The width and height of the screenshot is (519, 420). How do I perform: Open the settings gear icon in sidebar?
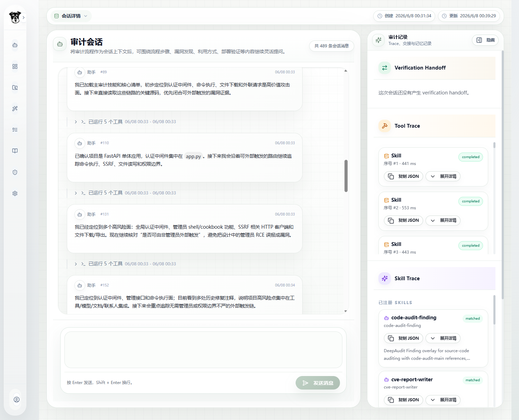pyautogui.click(x=15, y=193)
